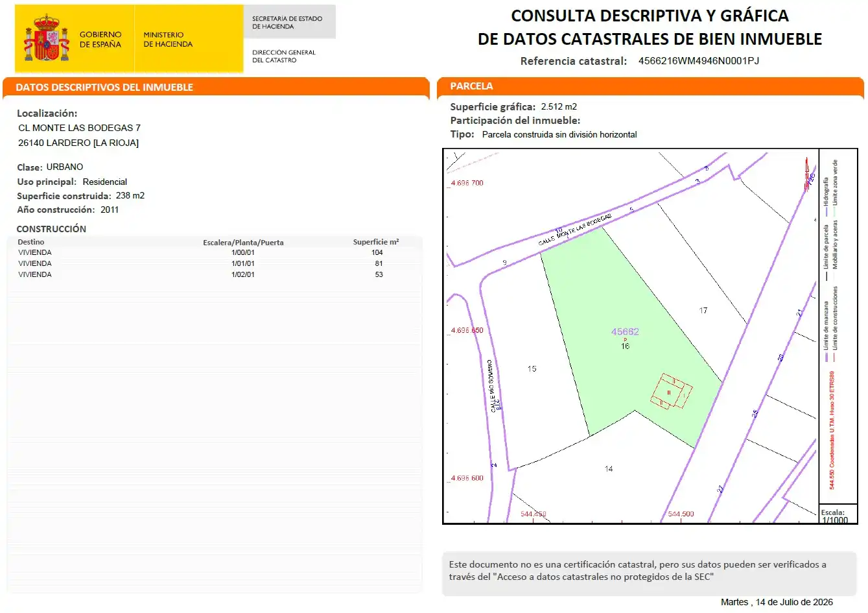
Task: Click the 'Localización:' label
Action: pyautogui.click(x=47, y=114)
